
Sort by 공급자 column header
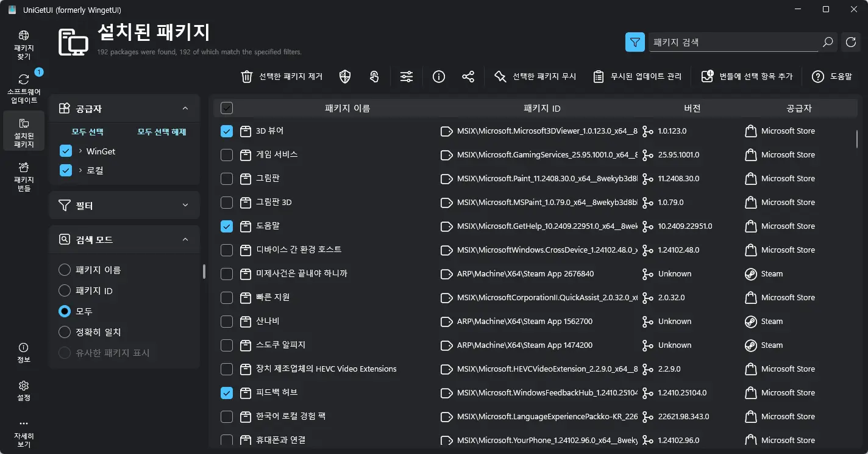pyautogui.click(x=799, y=108)
